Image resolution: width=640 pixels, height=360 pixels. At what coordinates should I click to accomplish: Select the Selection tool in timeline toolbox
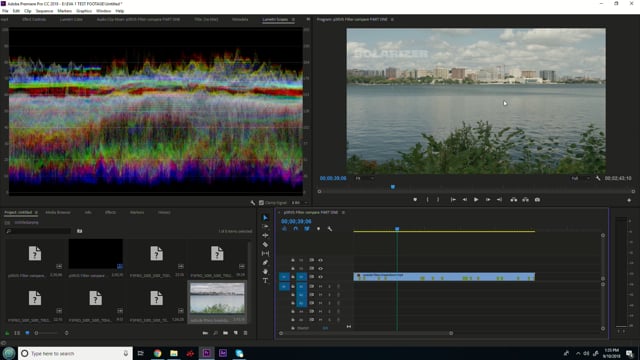(x=265, y=218)
